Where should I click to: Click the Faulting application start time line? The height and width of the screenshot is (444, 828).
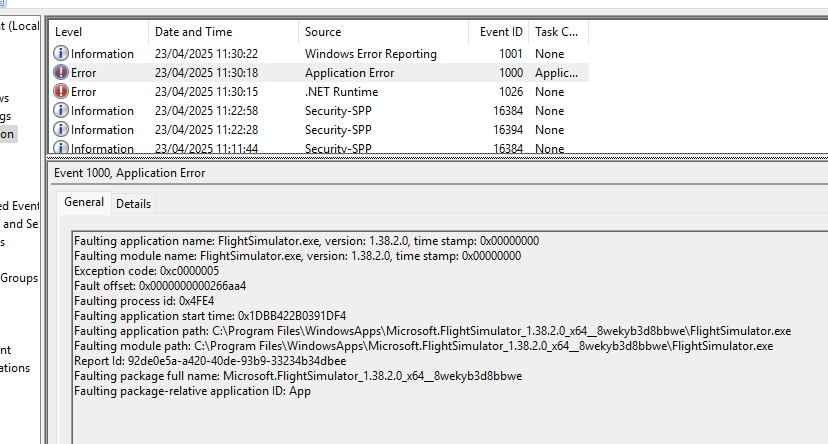[210, 316]
